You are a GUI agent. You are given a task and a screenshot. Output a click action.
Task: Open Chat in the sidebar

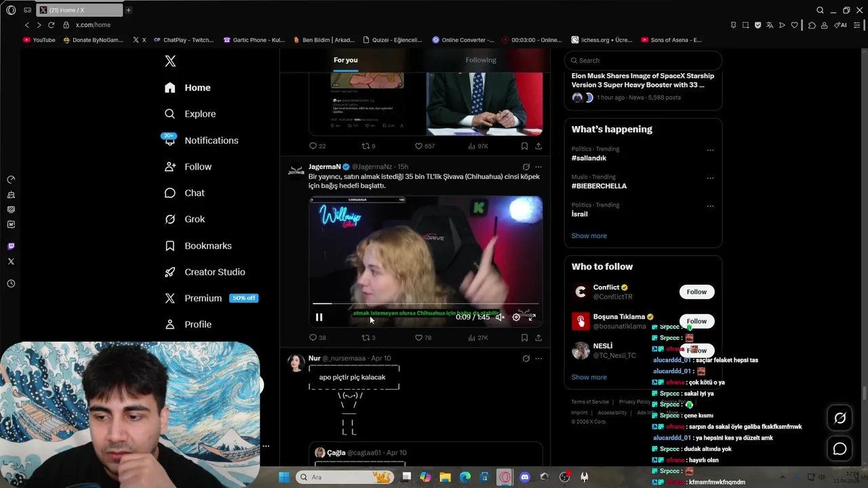(184, 193)
